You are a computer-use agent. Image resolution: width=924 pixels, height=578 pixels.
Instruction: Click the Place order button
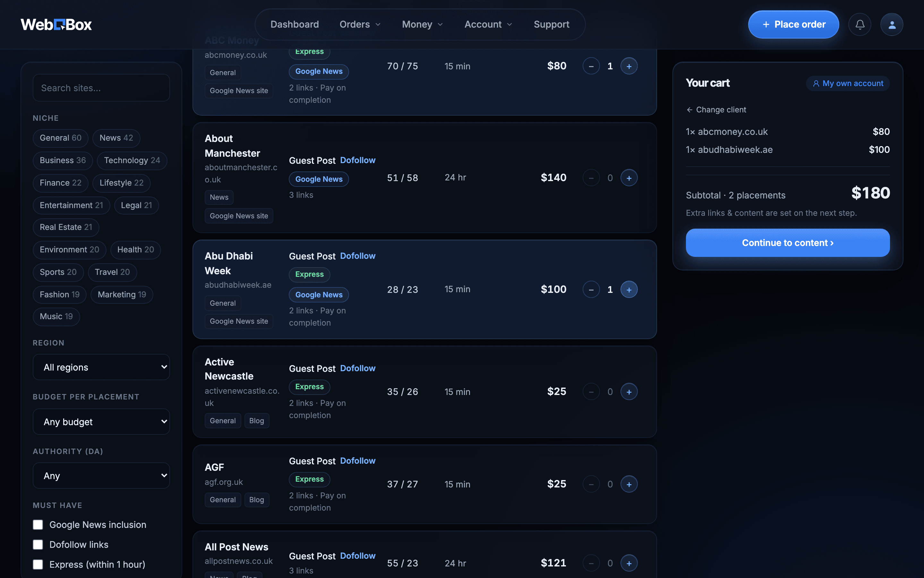tap(793, 24)
